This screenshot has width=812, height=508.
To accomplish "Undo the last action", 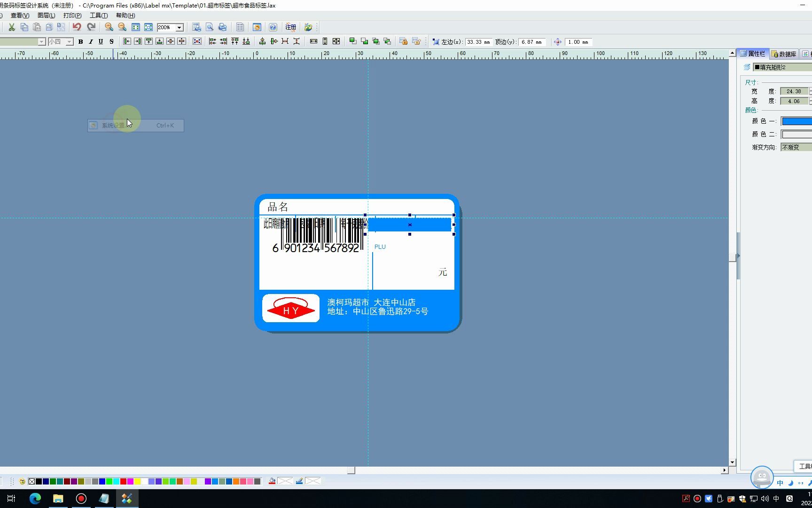I will pyautogui.click(x=77, y=27).
